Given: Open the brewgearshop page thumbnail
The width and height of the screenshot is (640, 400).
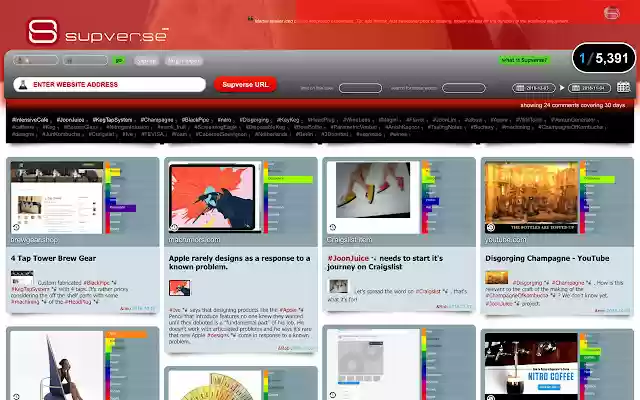Looking at the screenshot, I should coord(57,198).
